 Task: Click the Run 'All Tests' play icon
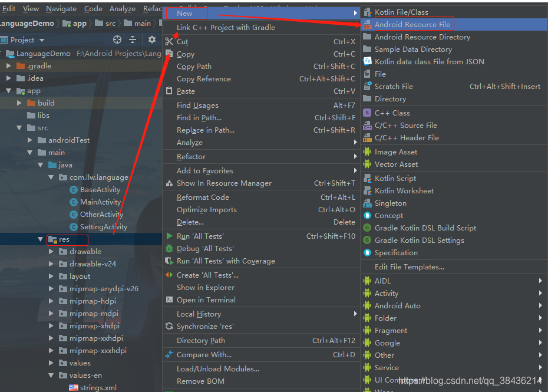coord(169,236)
